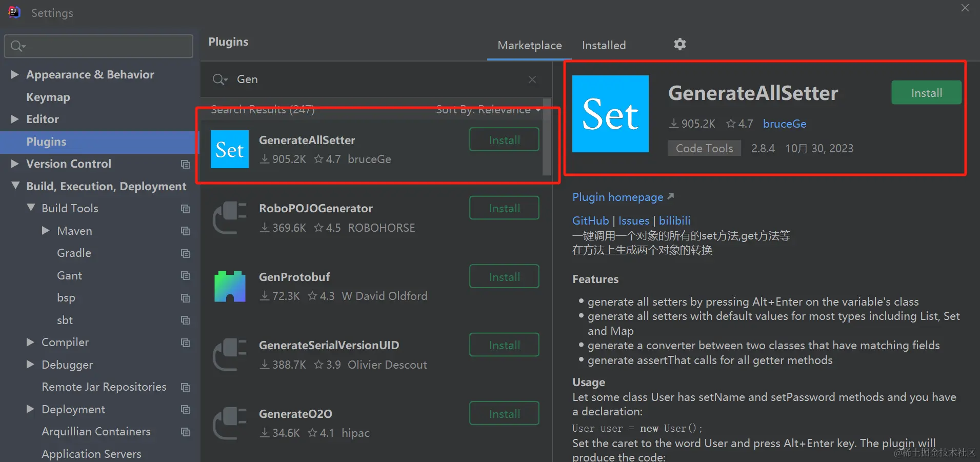Click the copy icon beside Version Control
980x462 pixels.
click(x=185, y=164)
